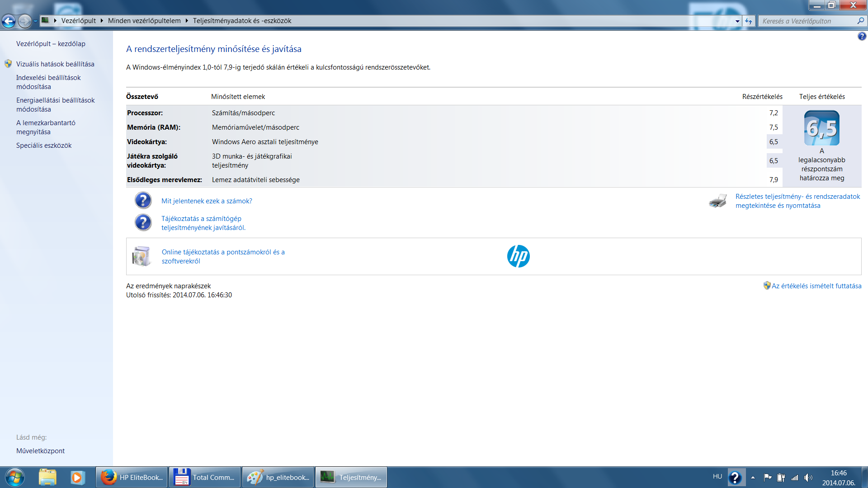Navigate to Minden vezérlőpultelem in the breadcrumb

(x=144, y=21)
